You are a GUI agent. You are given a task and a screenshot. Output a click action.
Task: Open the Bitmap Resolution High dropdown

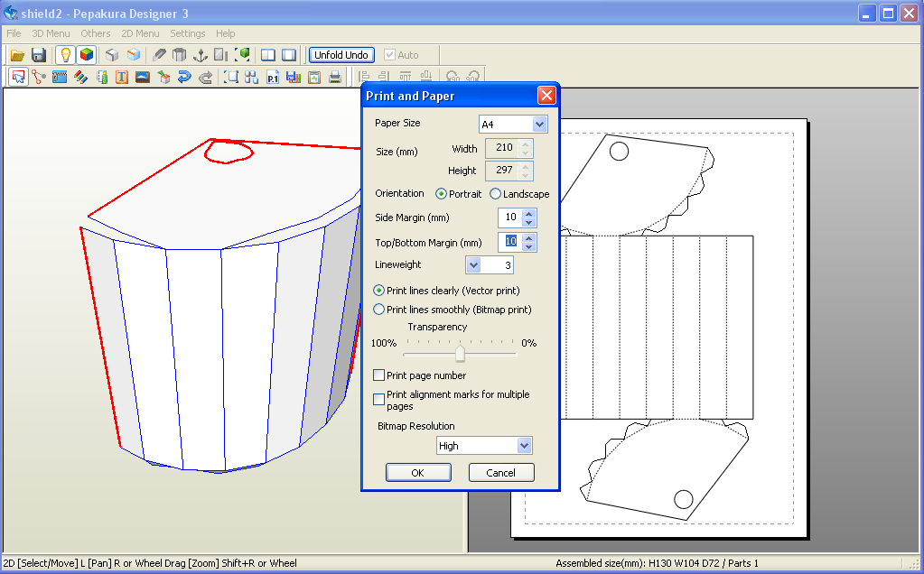pos(524,446)
